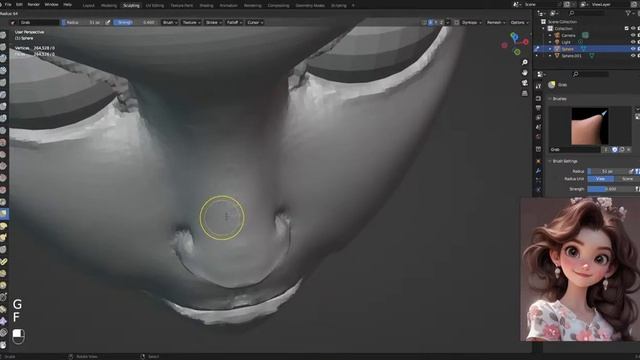This screenshot has height=360, width=640.
Task: Toggle the Collection exclude checkbox
Action: pyautogui.click(x=627, y=28)
